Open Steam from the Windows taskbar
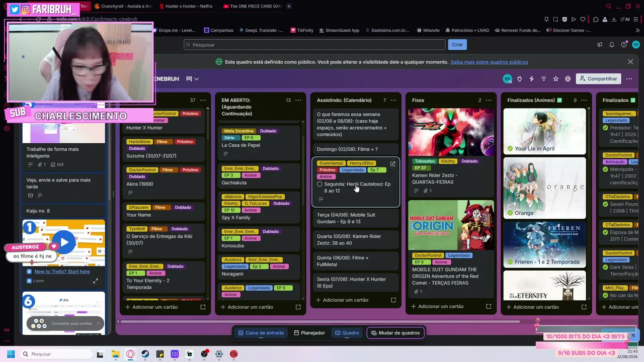 click(x=145, y=354)
